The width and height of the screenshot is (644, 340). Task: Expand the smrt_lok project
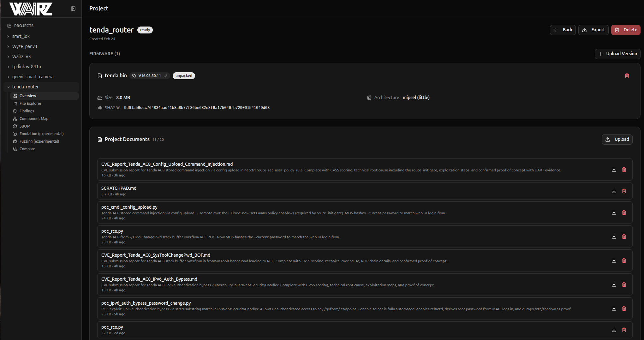click(x=8, y=37)
